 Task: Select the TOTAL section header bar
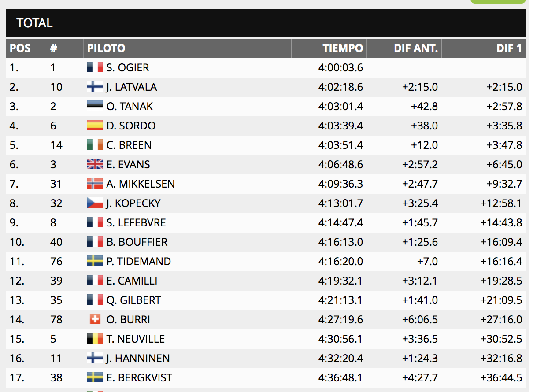point(266,23)
